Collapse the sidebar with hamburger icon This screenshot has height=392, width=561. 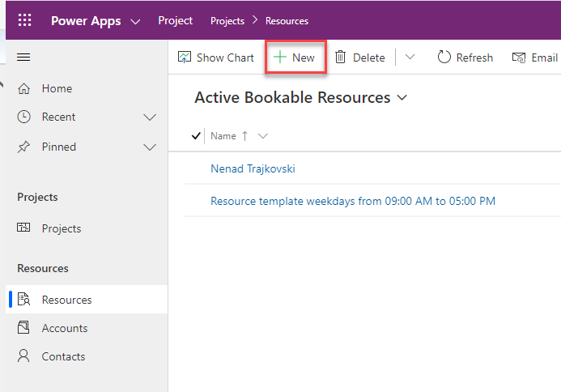[x=23, y=57]
